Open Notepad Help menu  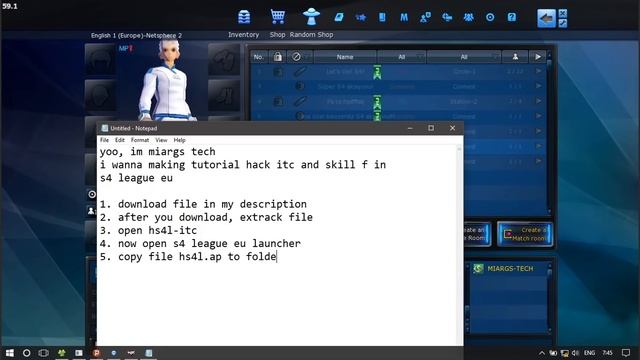(180, 140)
